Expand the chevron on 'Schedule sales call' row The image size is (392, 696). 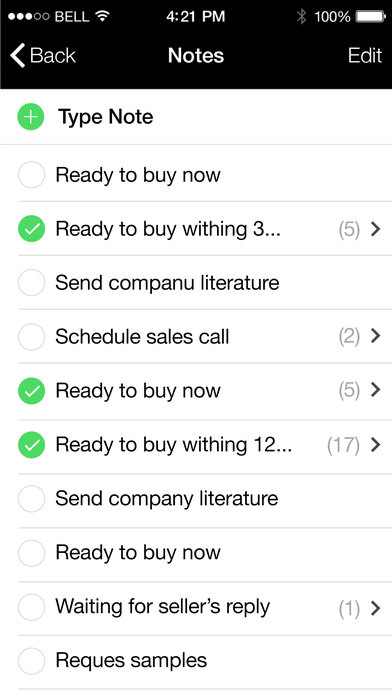tap(376, 336)
